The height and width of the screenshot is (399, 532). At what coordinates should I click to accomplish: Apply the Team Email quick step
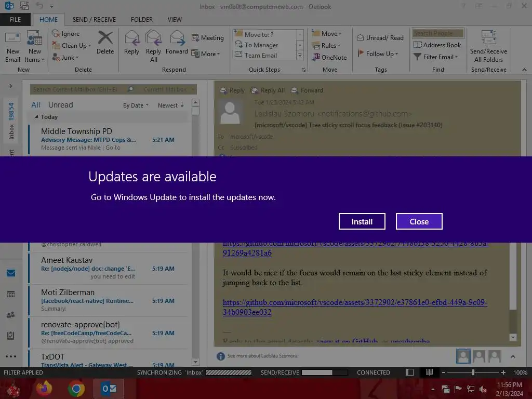pos(264,55)
